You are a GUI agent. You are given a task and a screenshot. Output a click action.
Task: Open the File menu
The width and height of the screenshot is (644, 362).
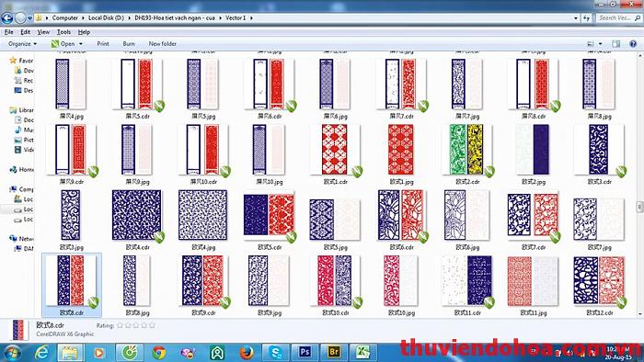click(x=8, y=32)
